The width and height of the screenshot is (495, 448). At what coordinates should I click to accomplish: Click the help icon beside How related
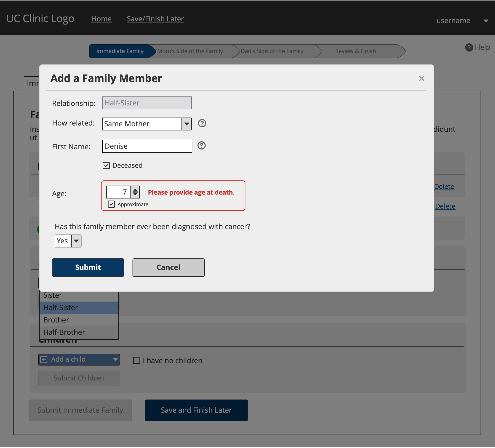pyautogui.click(x=202, y=123)
